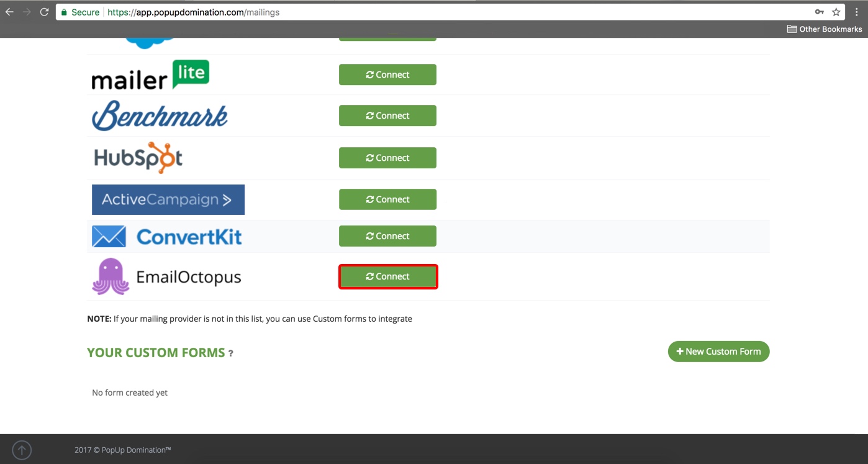Image resolution: width=868 pixels, height=464 pixels.
Task: Connect the Benchmark integration
Action: 387,116
